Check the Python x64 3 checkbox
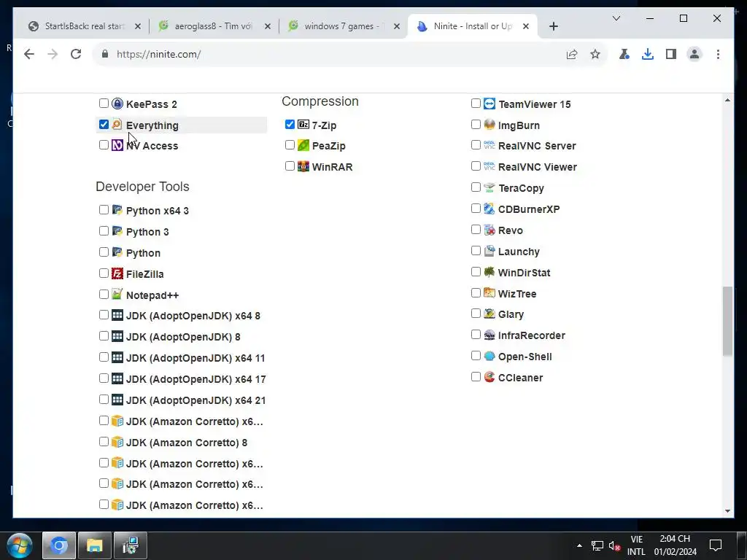747x560 pixels. [104, 209]
